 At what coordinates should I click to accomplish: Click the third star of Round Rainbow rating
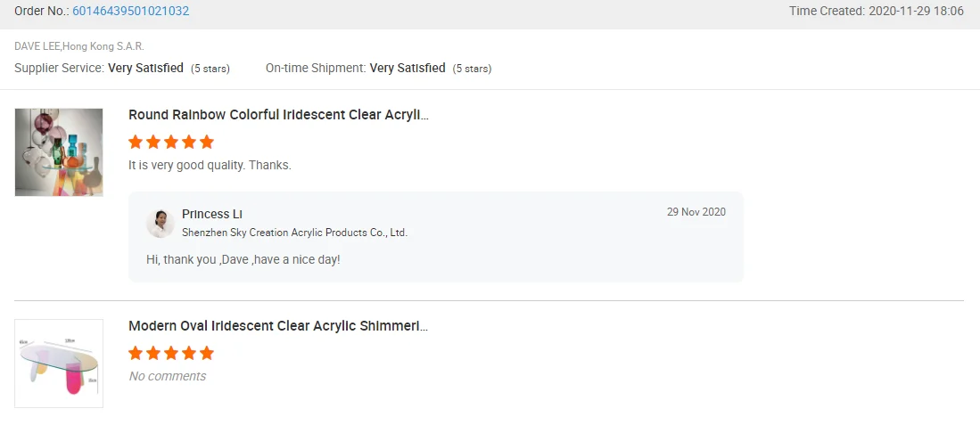tap(171, 142)
